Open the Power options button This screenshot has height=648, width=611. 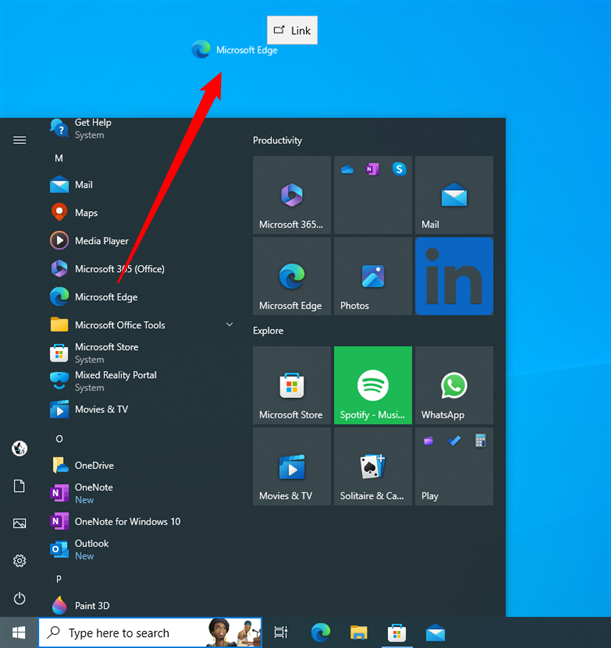click(19, 599)
